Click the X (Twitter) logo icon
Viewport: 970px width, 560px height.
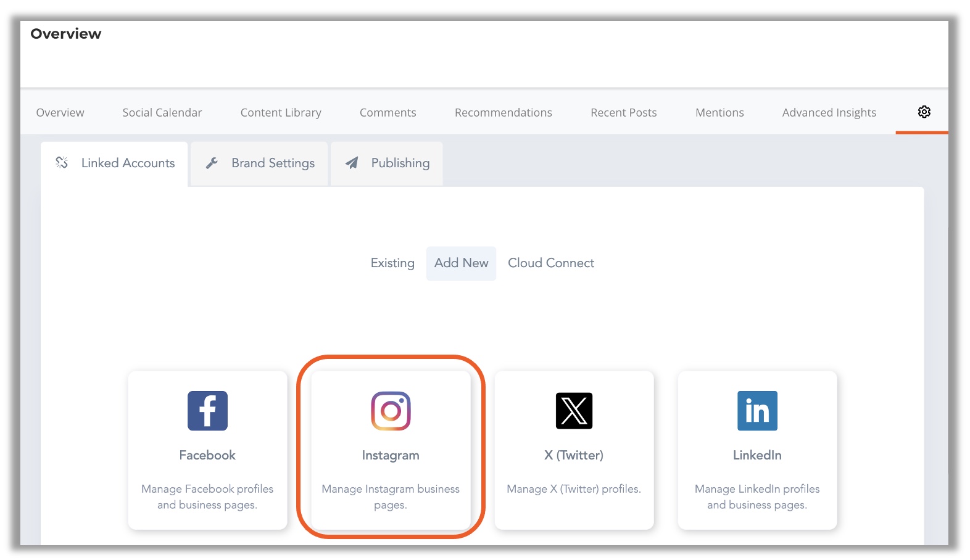pyautogui.click(x=574, y=411)
